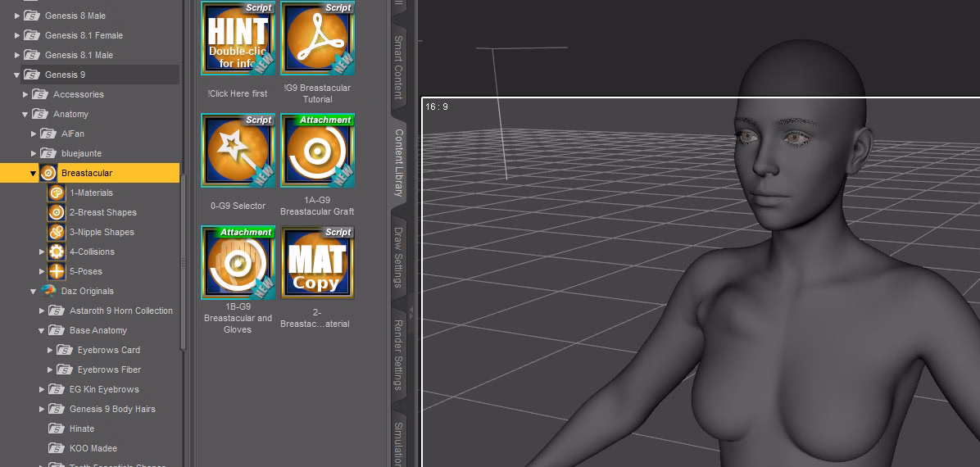The image size is (980, 467).
Task: Click the Eyebrows Card folder icon
Action: click(65, 350)
